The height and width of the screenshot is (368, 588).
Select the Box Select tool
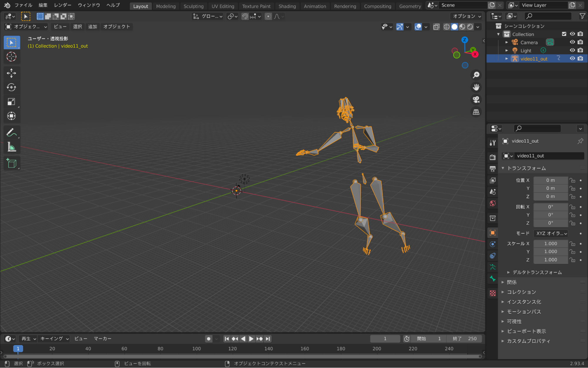point(11,43)
